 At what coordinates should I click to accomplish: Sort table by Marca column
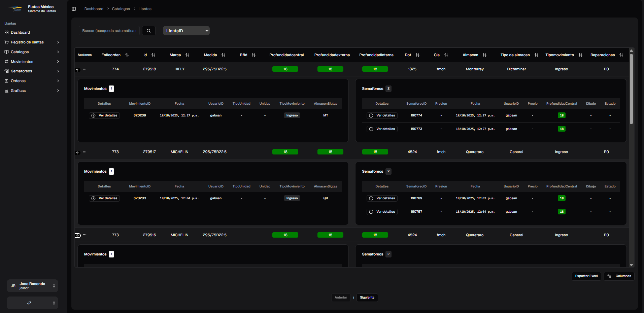click(187, 55)
